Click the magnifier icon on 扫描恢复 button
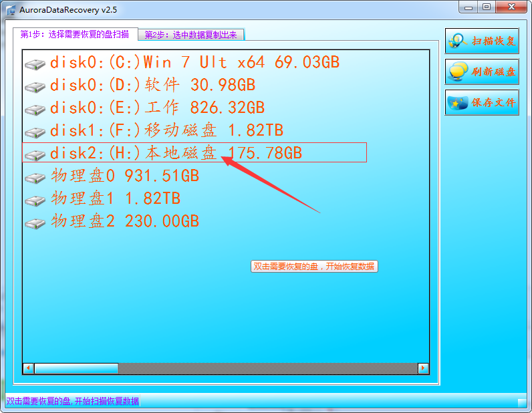 (458, 41)
